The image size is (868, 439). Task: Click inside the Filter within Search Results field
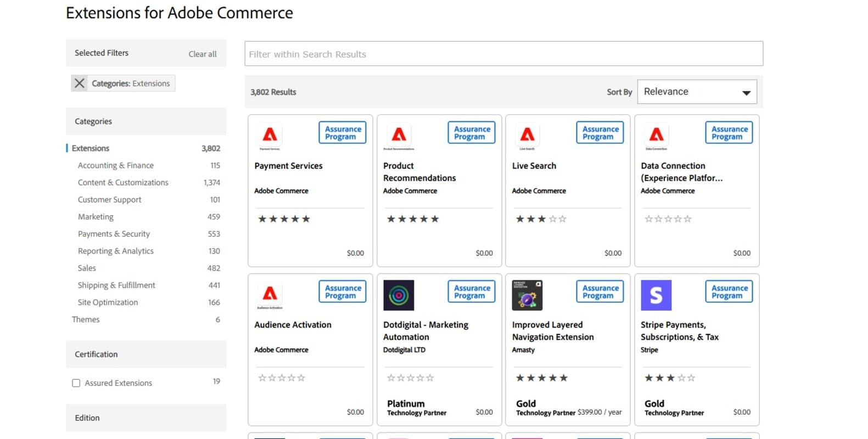tap(503, 54)
